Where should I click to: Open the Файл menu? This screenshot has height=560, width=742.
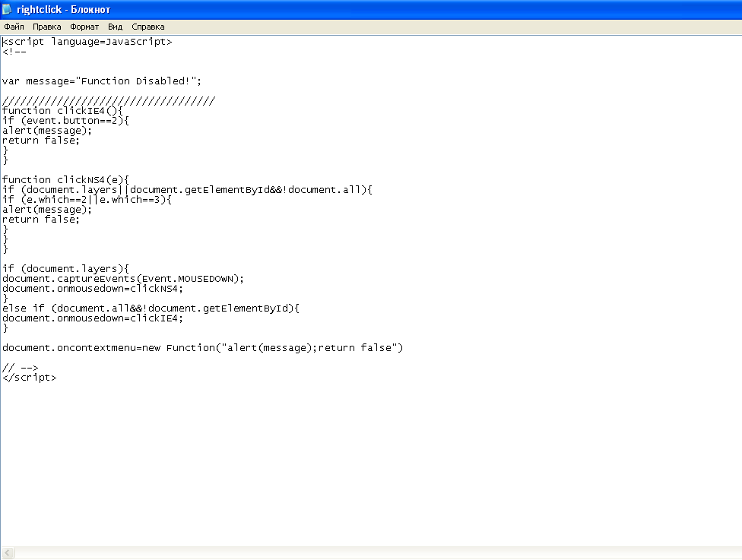coord(14,27)
